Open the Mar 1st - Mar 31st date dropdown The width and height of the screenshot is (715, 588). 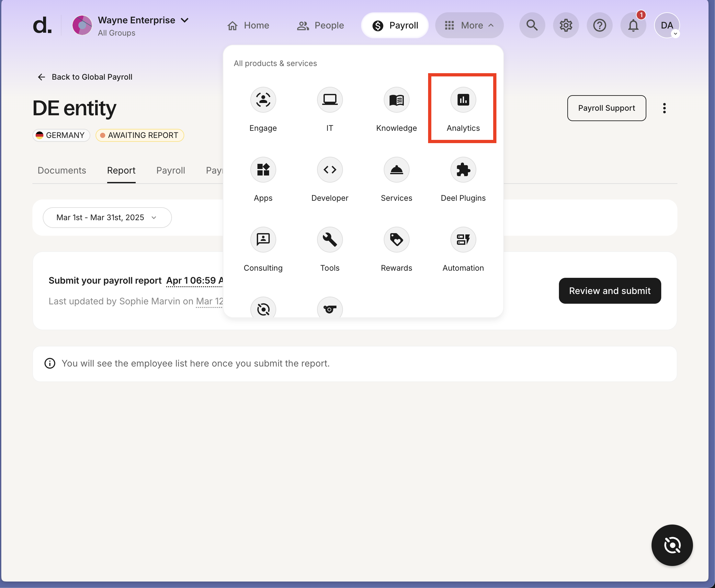tap(107, 218)
